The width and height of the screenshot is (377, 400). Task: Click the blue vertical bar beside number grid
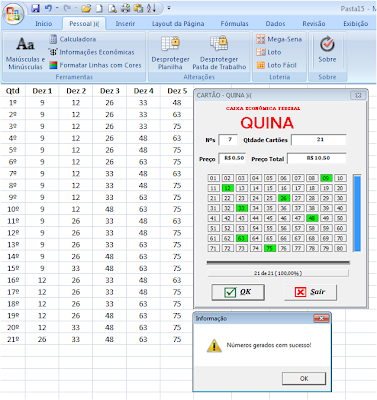(x=357, y=213)
